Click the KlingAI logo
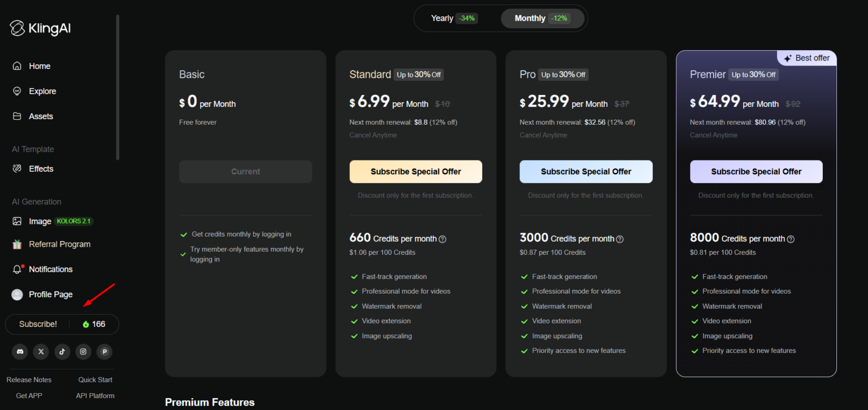Viewport: 868px width, 410px height. tap(40, 28)
